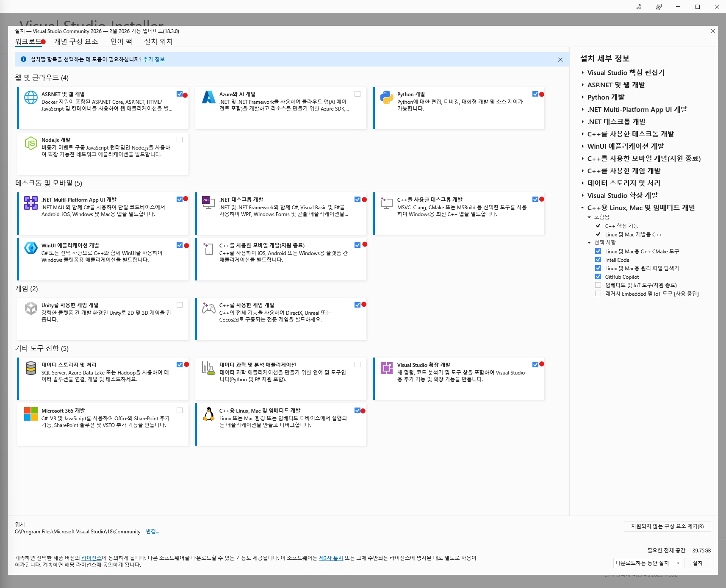Expand .NET Multi-Platform App UI 개발 details

click(583, 110)
